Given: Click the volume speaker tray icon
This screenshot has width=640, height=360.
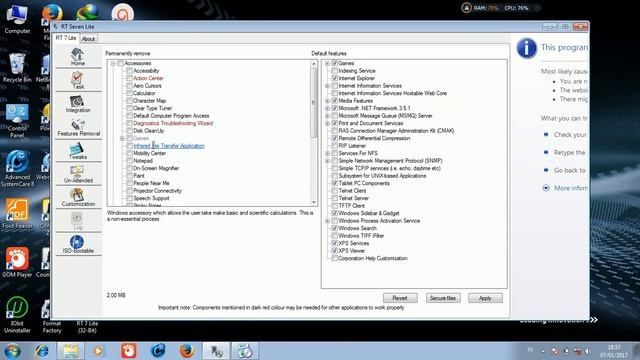Looking at the screenshot, I should point(588,351).
